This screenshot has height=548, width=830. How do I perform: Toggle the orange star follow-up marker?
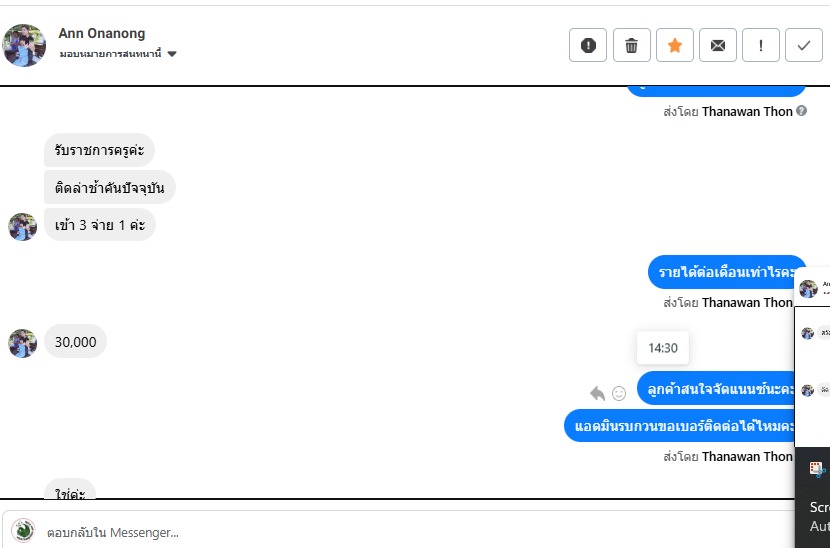coord(675,46)
